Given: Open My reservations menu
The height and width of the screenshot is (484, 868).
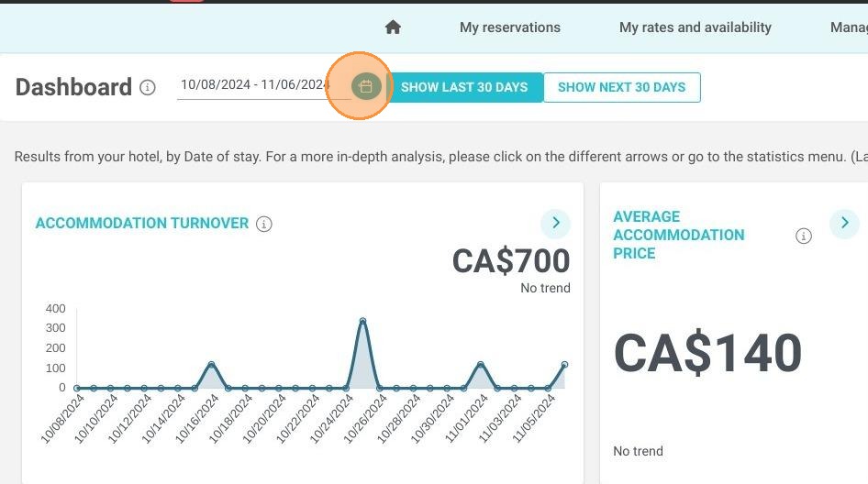Looking at the screenshot, I should click(510, 27).
